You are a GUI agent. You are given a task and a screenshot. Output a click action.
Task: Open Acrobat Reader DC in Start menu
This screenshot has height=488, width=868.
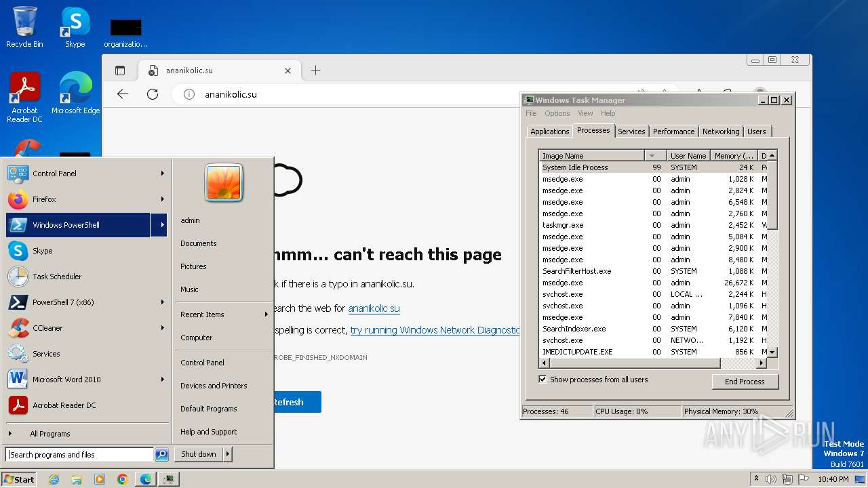click(86, 405)
